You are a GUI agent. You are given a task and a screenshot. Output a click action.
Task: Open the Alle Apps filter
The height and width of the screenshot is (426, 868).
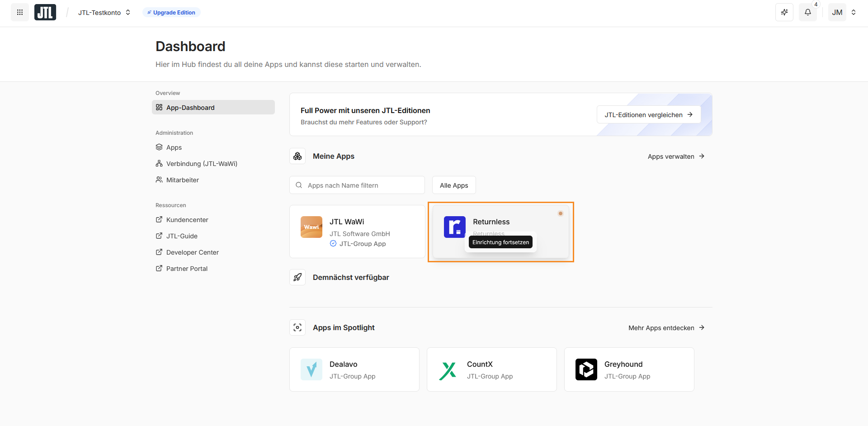pyautogui.click(x=454, y=185)
